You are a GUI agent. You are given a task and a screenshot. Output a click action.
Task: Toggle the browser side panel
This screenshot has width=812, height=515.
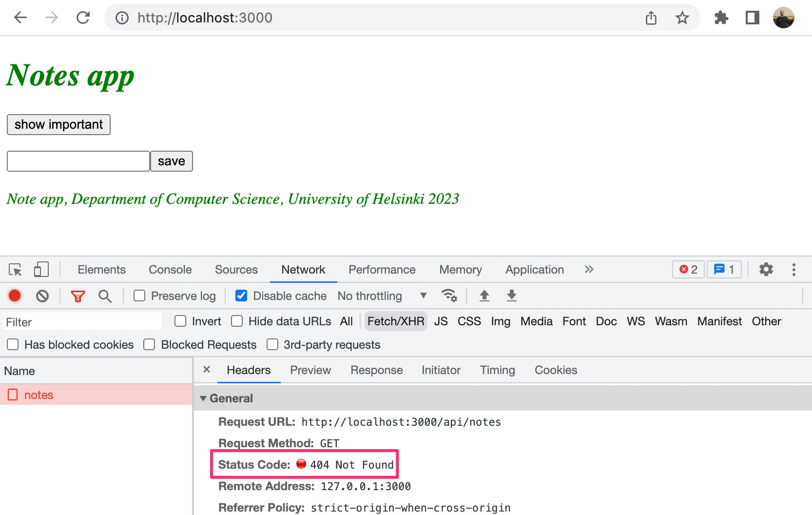753,18
